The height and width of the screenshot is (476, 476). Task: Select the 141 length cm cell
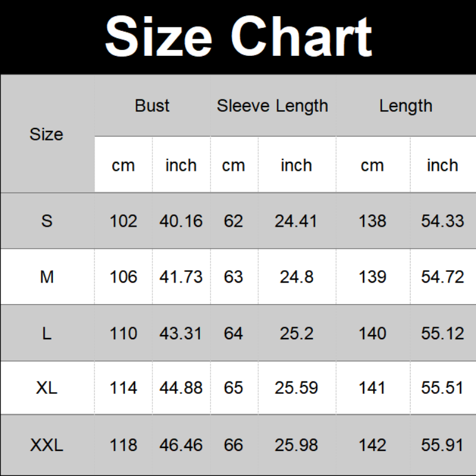372,389
